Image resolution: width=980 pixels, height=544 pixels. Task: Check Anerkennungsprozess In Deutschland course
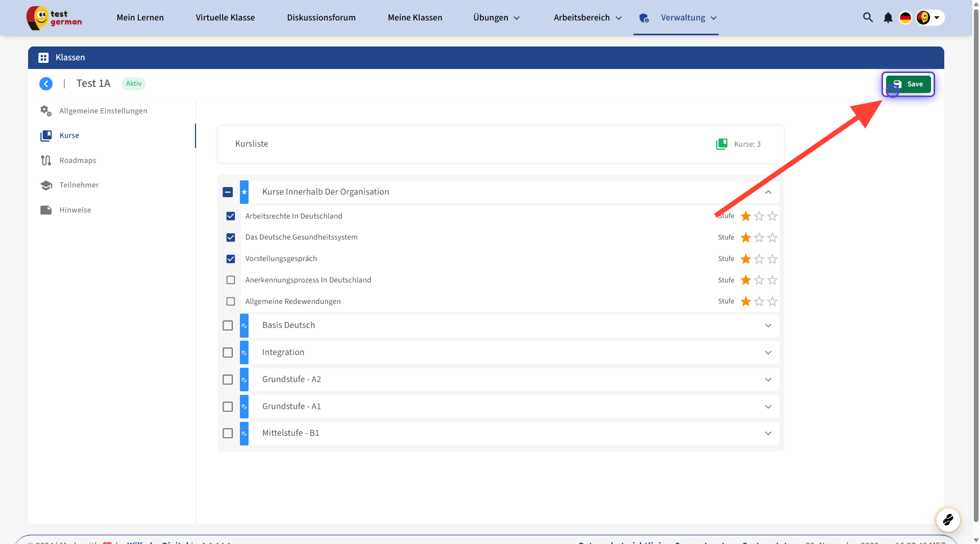coord(231,280)
